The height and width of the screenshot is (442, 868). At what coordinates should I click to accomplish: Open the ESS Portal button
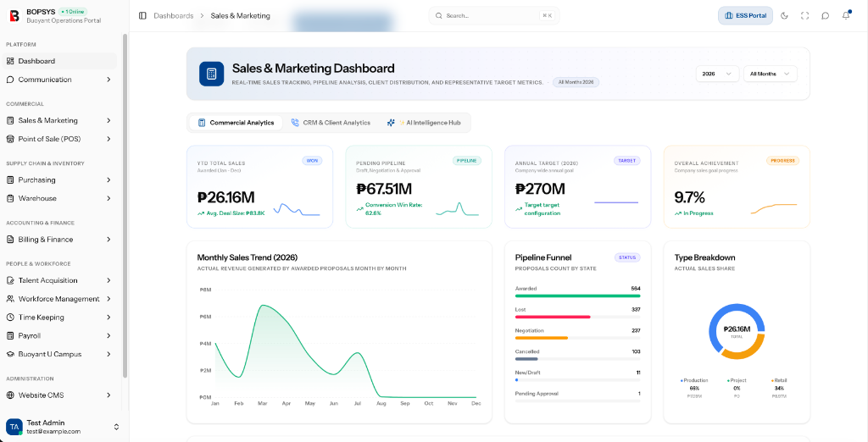(x=745, y=15)
